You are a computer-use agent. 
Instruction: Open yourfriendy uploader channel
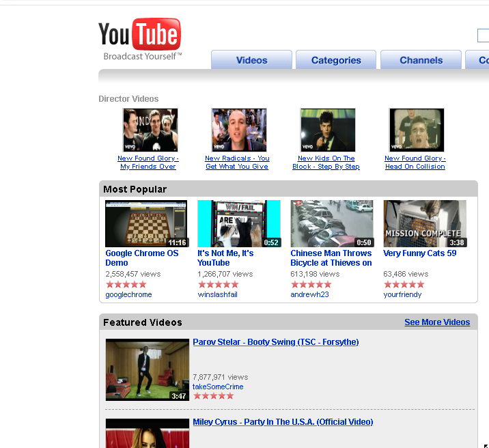(402, 294)
